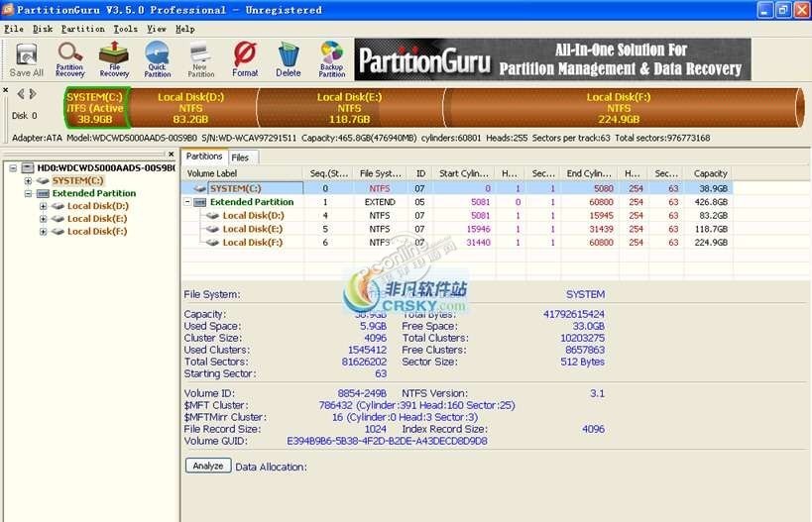Switch to the Files tab

[240, 157]
